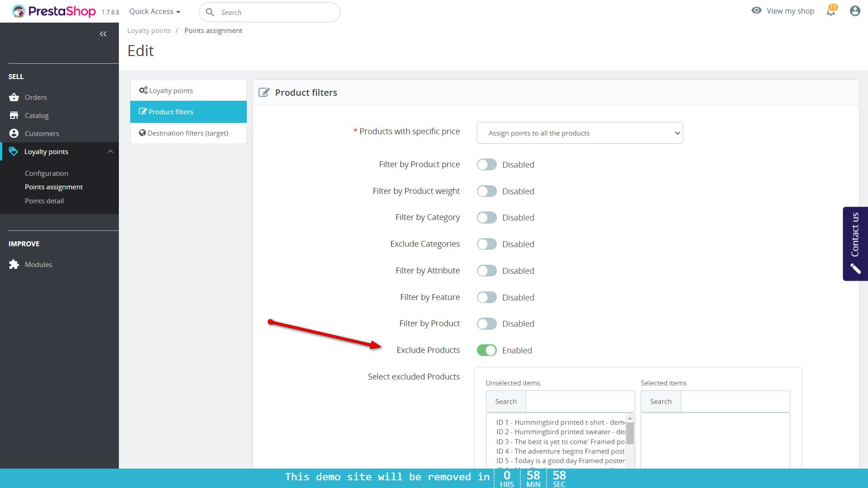Image resolution: width=868 pixels, height=488 pixels.
Task: Collapse sidebar with double-chevron icon
Action: pyautogui.click(x=103, y=34)
